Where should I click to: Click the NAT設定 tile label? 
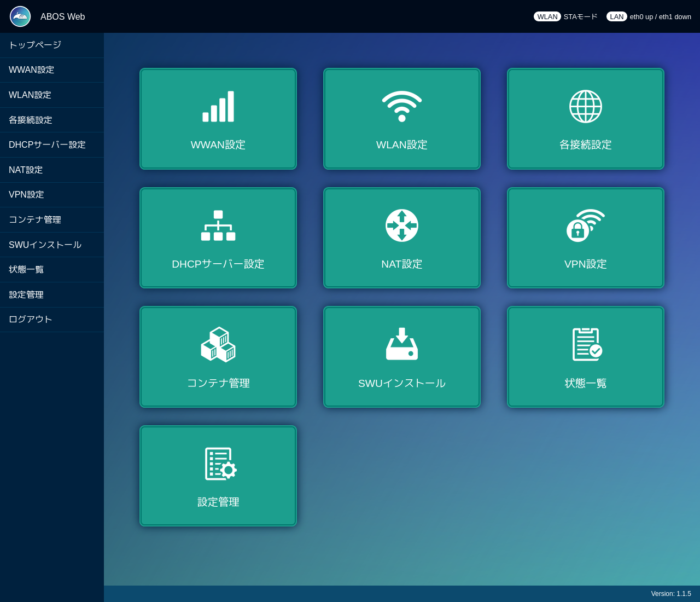pyautogui.click(x=402, y=264)
